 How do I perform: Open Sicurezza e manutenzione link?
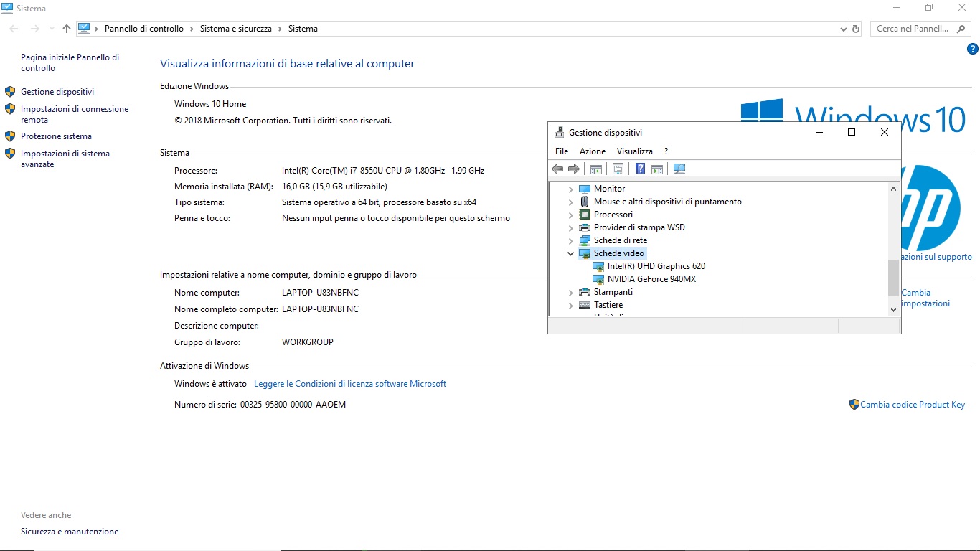70,532
